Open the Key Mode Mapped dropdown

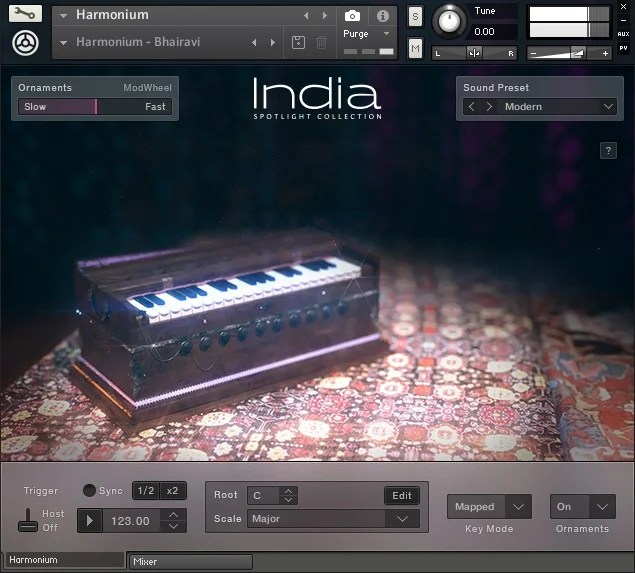coord(518,507)
